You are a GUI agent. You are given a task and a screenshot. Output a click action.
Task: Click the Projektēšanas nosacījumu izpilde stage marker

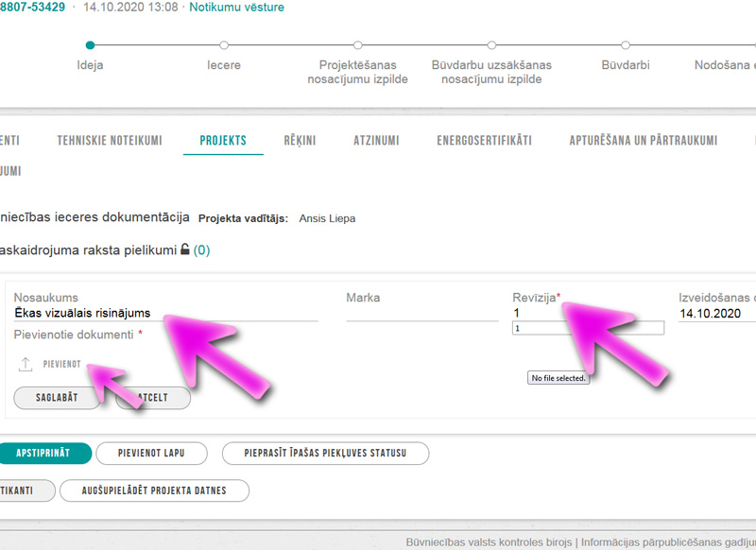pos(357,44)
